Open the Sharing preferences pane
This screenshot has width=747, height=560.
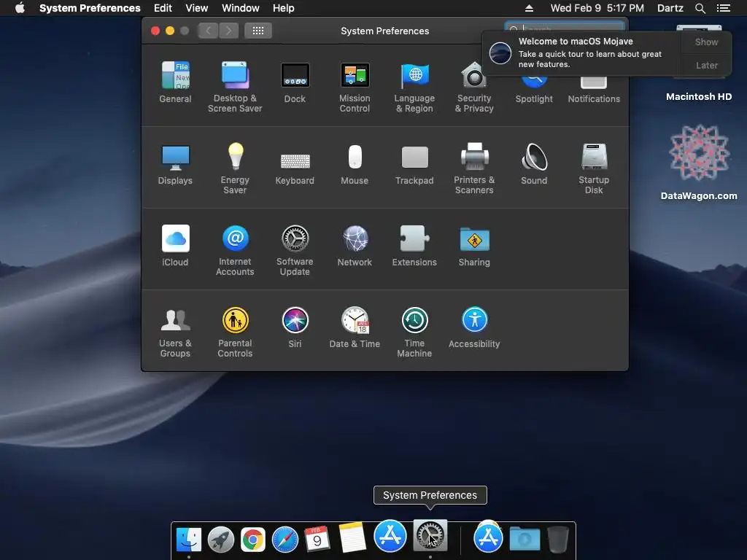point(474,245)
